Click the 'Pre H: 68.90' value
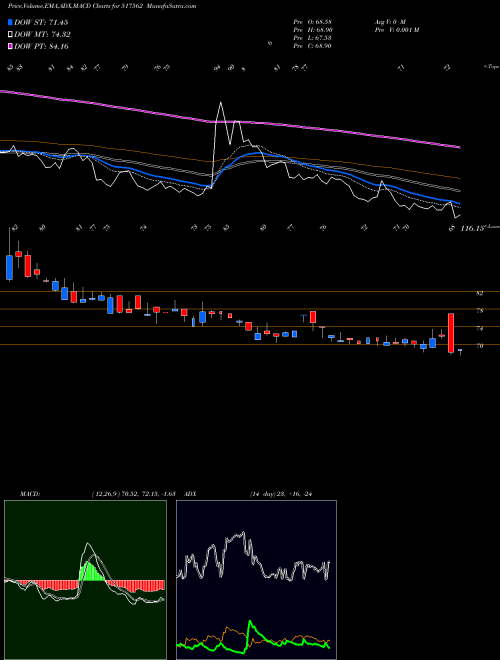 tap(313, 30)
